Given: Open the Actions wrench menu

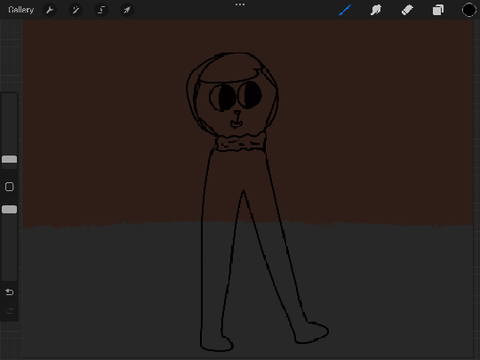Looking at the screenshot, I should [50, 10].
